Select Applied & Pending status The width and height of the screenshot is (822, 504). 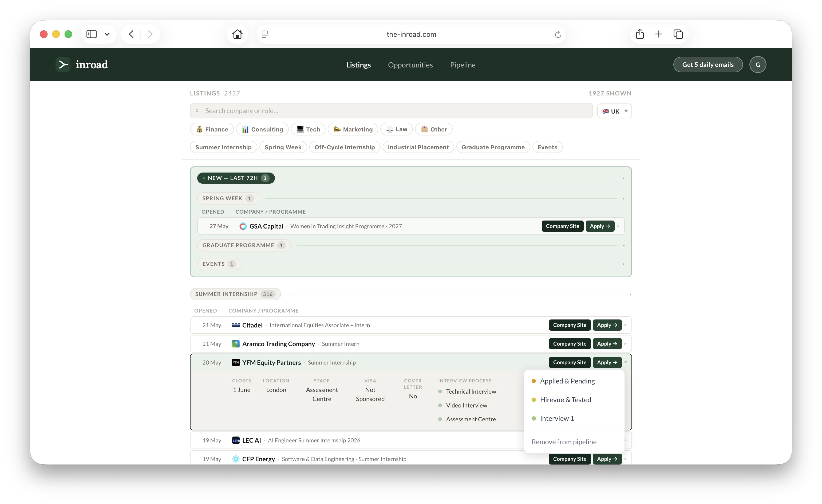(x=574, y=381)
